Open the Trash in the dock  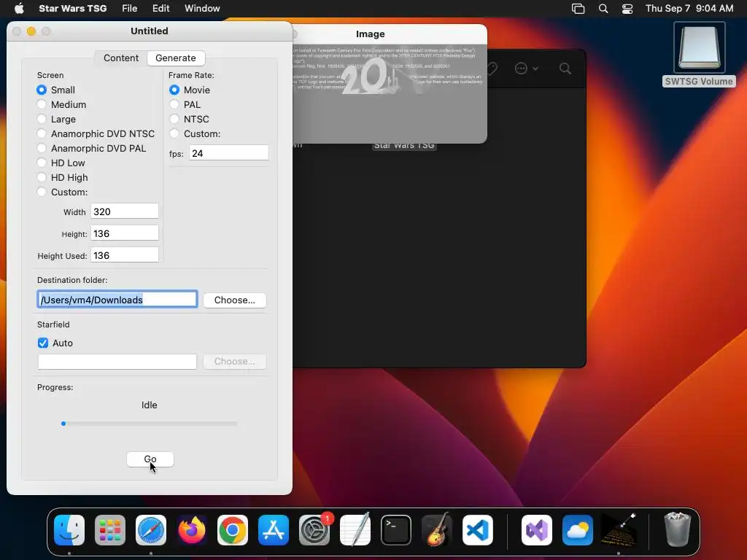click(x=678, y=530)
